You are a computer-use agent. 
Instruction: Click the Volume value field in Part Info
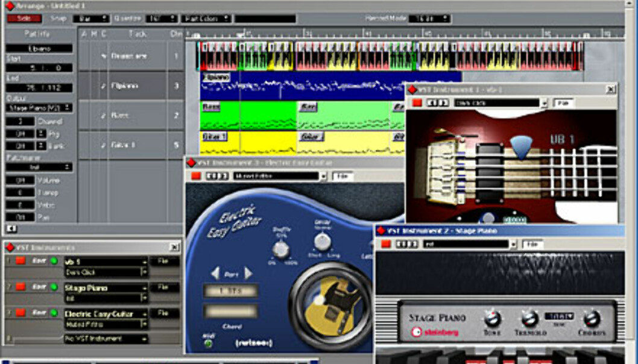[21, 180]
